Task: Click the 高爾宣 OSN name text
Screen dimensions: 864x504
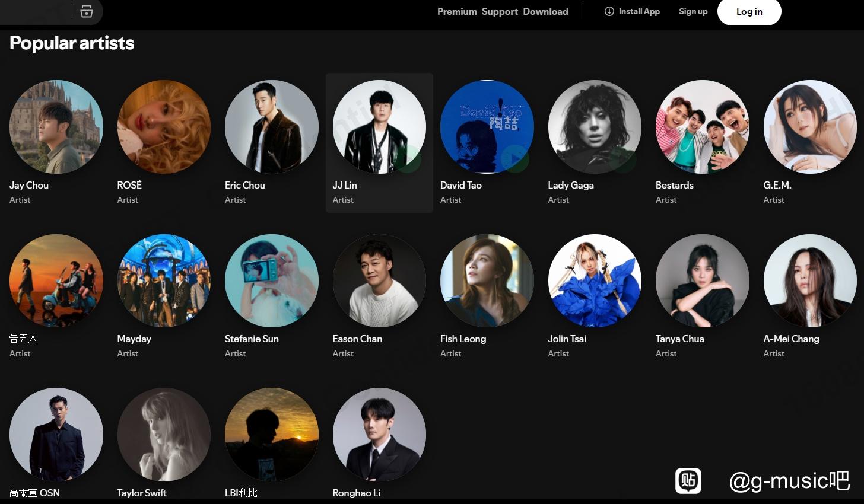Action: (34, 493)
